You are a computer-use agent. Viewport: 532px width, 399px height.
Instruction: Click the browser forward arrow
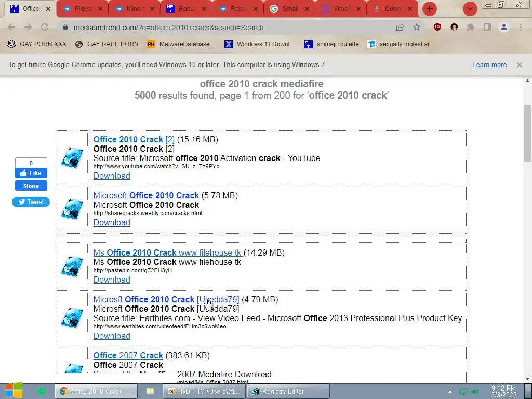(x=28, y=28)
